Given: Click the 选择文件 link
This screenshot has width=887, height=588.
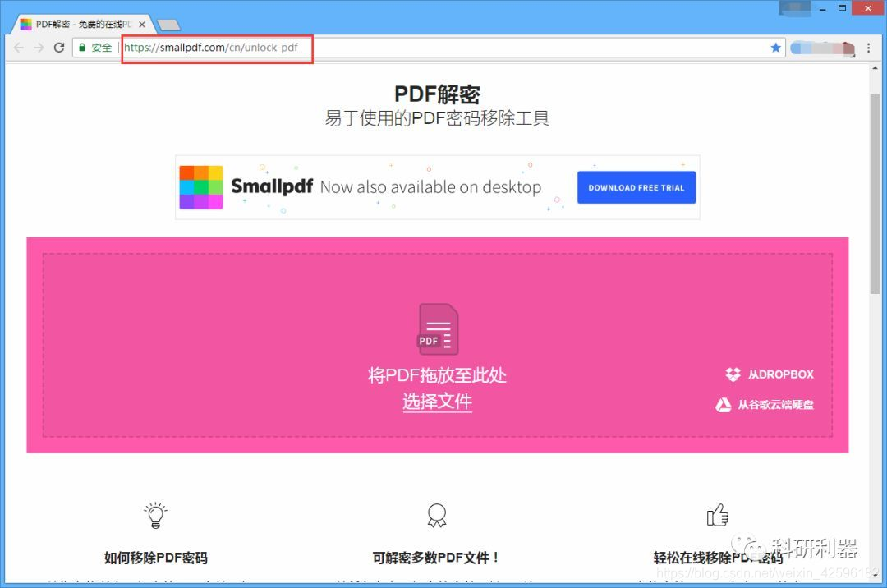Looking at the screenshot, I should coord(437,402).
